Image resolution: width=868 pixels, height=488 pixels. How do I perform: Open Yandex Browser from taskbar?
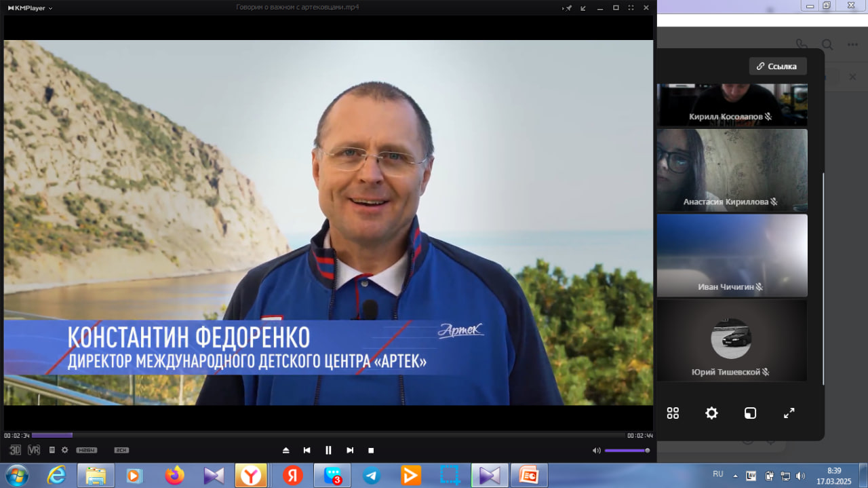[251, 476]
